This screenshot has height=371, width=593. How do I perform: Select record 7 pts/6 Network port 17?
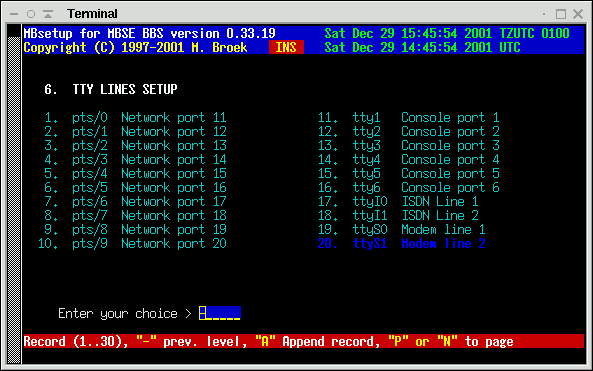136,202
